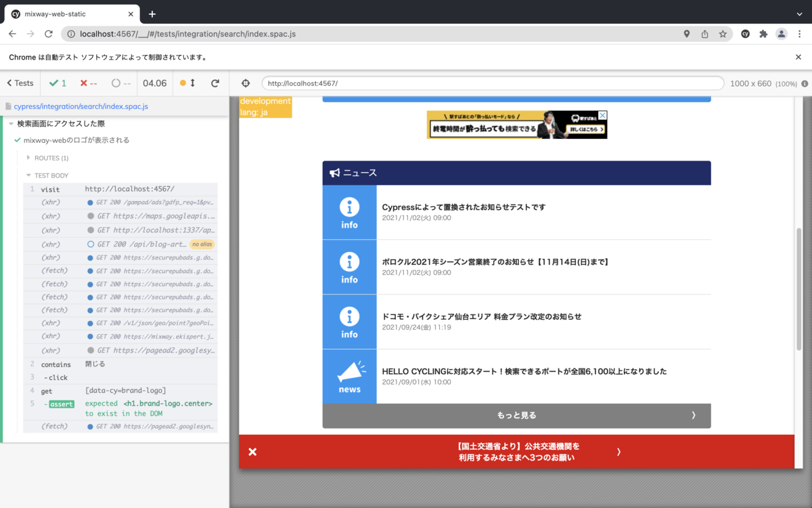Click the app preview vertical scrollbar
This screenshot has width=812, height=508.
pos(799,289)
